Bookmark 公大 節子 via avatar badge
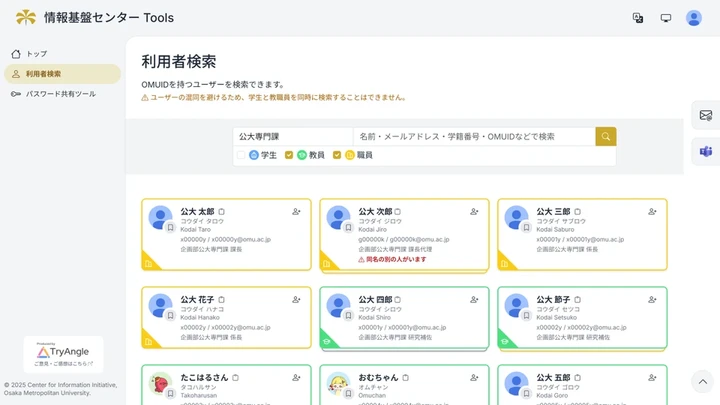The width and height of the screenshot is (720, 405). (x=526, y=315)
